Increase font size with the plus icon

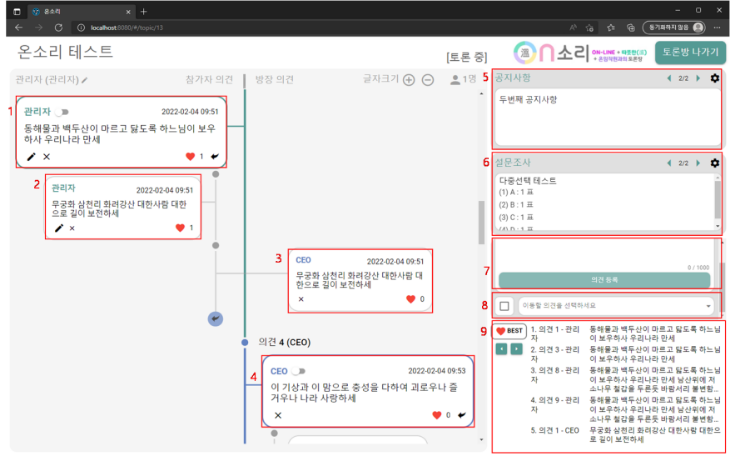pyautogui.click(x=408, y=79)
